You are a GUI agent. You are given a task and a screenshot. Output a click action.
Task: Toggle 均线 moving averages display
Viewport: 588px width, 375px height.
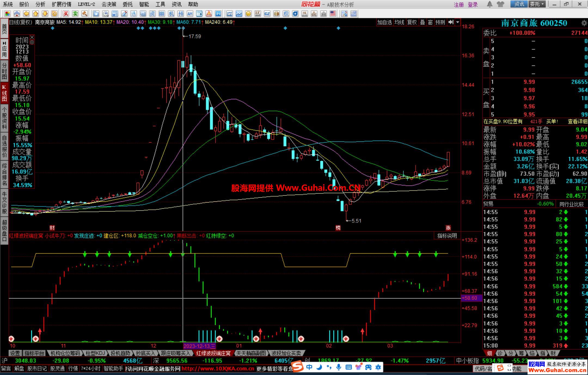click(399, 22)
